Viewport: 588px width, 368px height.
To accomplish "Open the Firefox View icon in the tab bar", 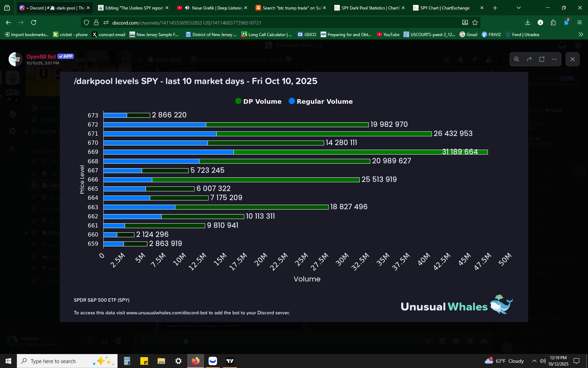I will [x=7, y=8].
